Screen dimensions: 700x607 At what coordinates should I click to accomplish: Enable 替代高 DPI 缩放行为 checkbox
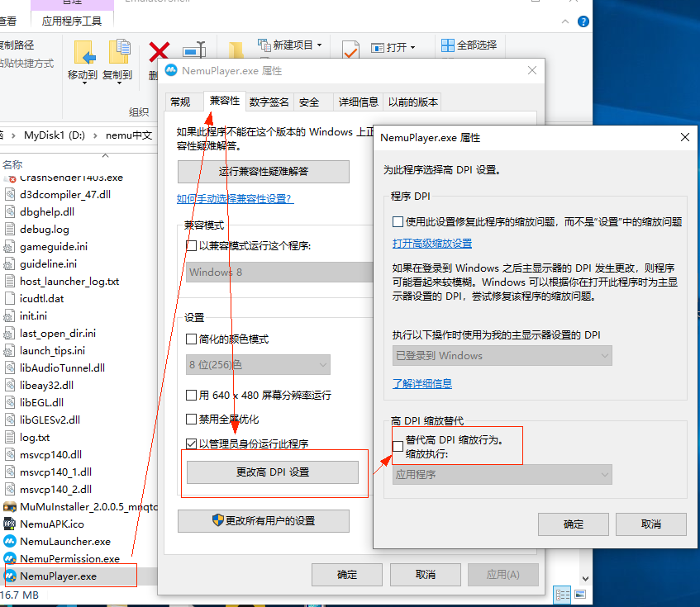point(398,446)
